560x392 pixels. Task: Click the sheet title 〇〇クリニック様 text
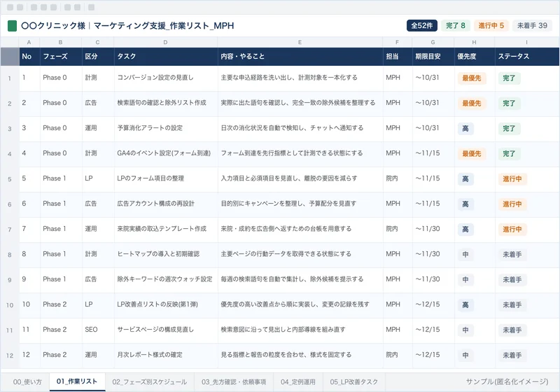click(x=53, y=26)
